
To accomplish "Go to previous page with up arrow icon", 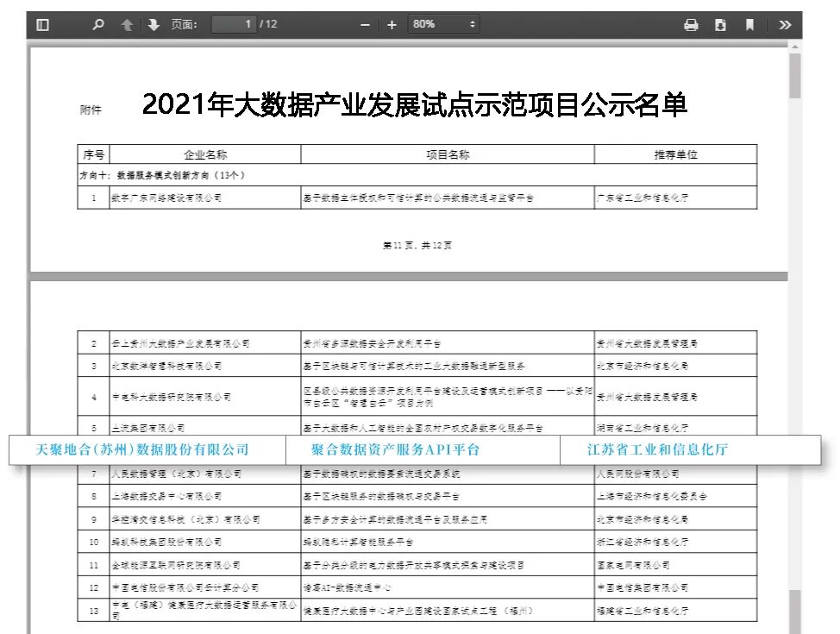I will 126,24.
